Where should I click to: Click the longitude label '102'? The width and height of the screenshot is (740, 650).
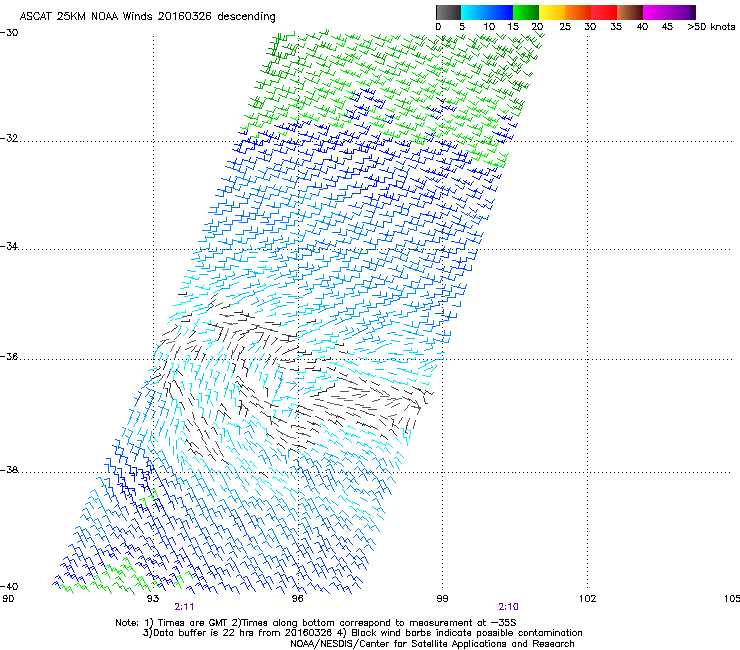[x=587, y=599]
